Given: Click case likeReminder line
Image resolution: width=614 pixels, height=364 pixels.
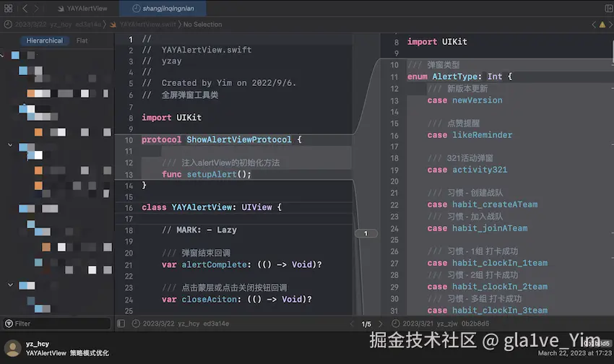Looking at the screenshot, I should [470, 135].
